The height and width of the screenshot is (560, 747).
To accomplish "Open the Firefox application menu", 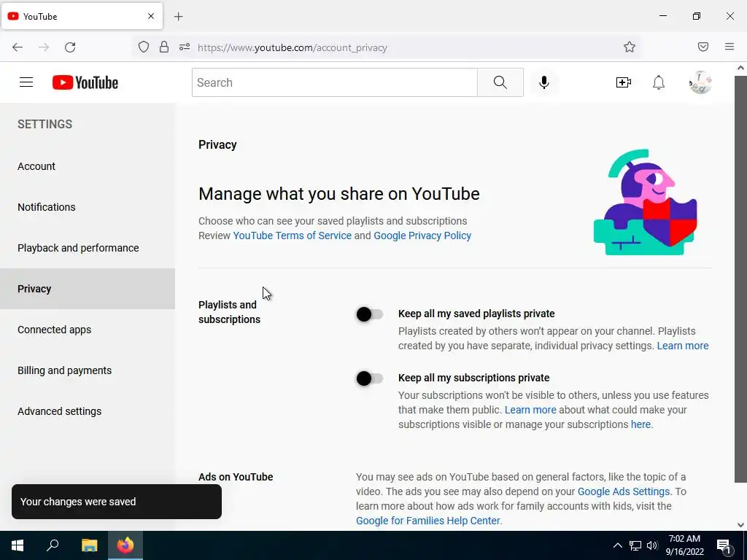I will pyautogui.click(x=729, y=47).
